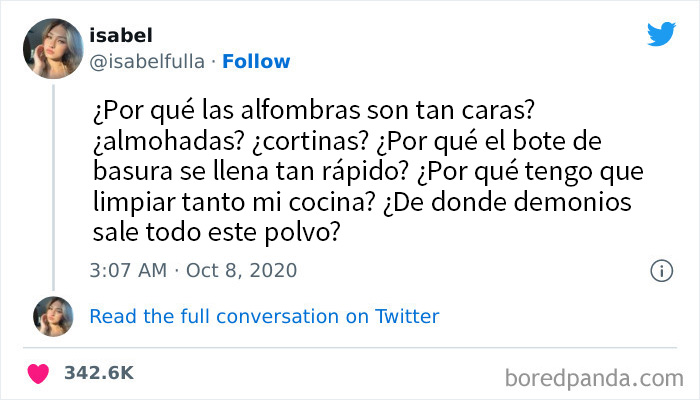The width and height of the screenshot is (700, 400).
Task: Open the info icon beside the timestamp
Action: tap(660, 270)
